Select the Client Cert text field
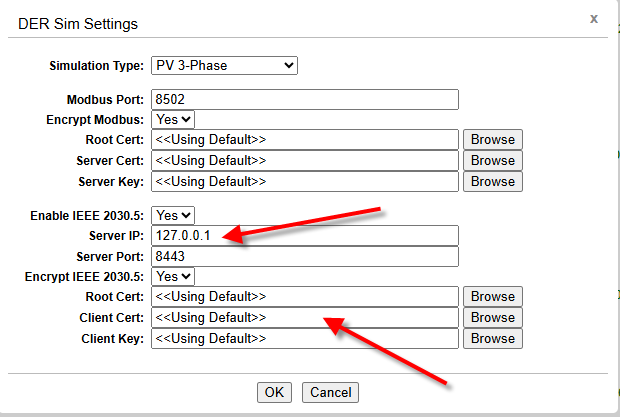 [305, 317]
